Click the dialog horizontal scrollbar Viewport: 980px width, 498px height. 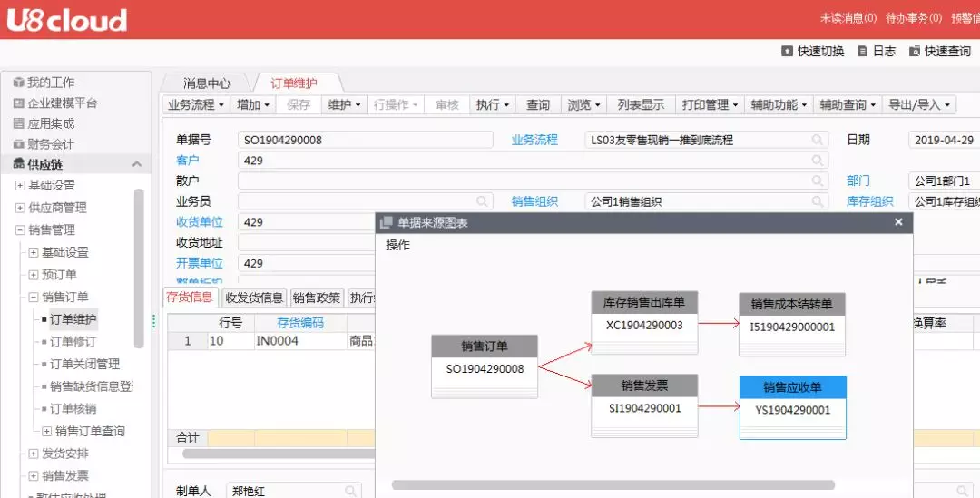coord(613,485)
